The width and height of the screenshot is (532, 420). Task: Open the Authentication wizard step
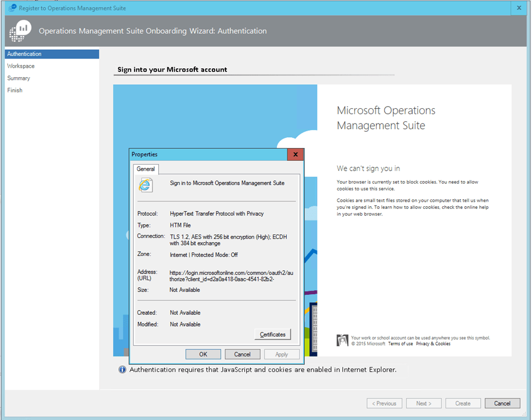tap(52, 54)
